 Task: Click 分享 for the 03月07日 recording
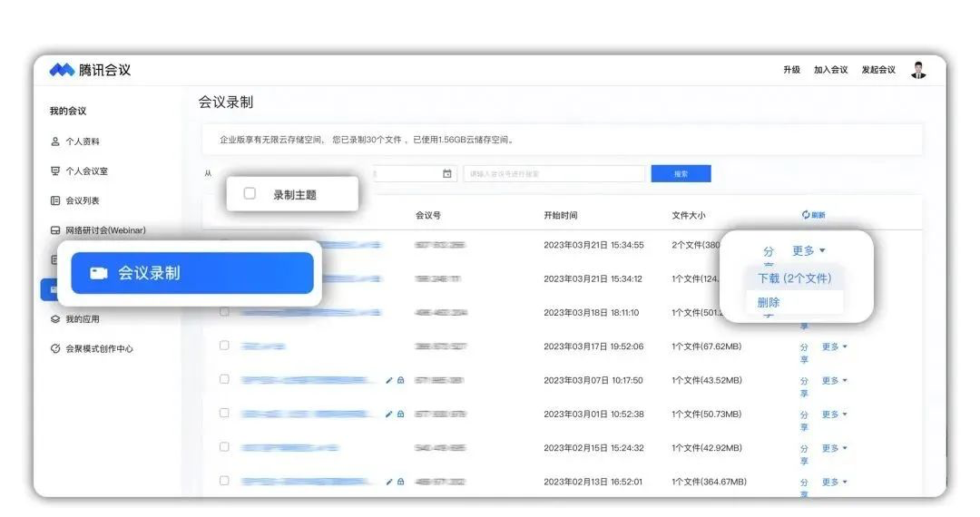coord(804,386)
